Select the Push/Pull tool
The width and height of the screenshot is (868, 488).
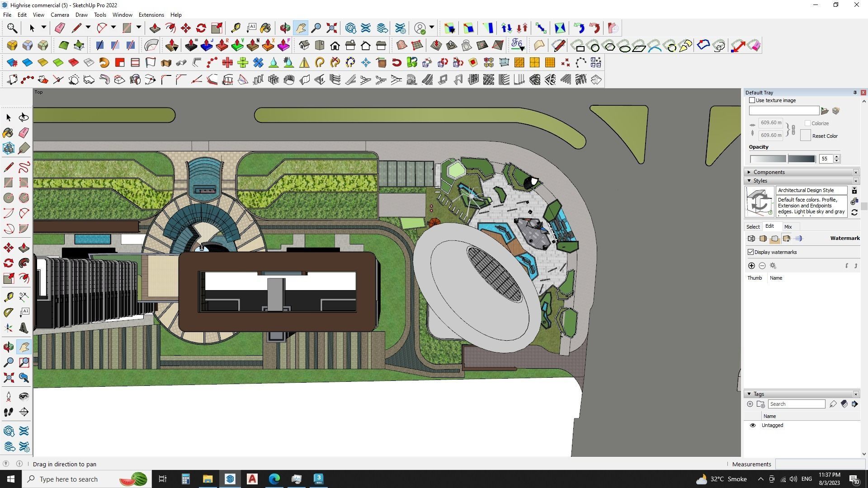click(24, 248)
